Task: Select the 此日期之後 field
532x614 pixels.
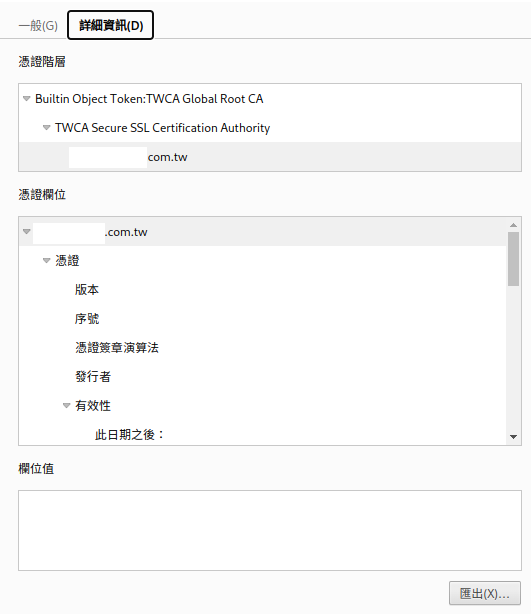Action: click(129, 435)
